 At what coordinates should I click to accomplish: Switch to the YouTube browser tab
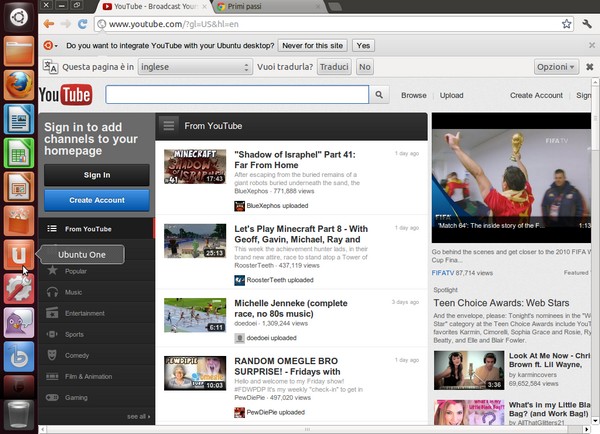click(154, 7)
